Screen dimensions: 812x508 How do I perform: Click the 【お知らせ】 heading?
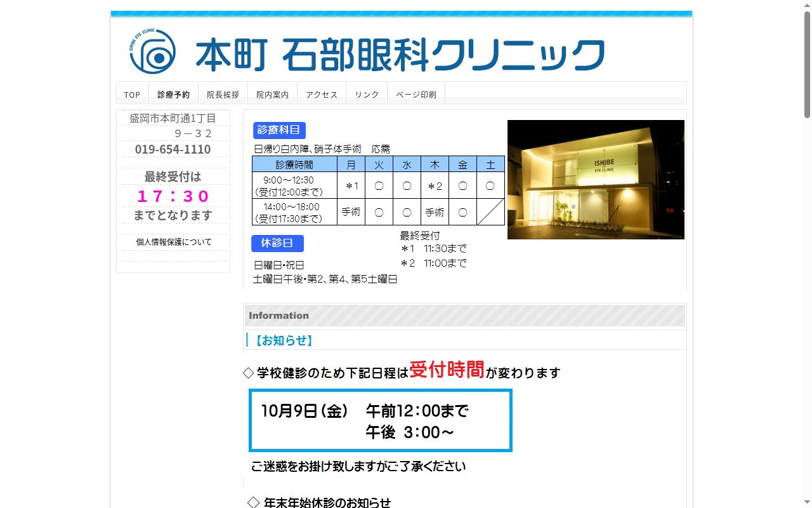point(284,340)
